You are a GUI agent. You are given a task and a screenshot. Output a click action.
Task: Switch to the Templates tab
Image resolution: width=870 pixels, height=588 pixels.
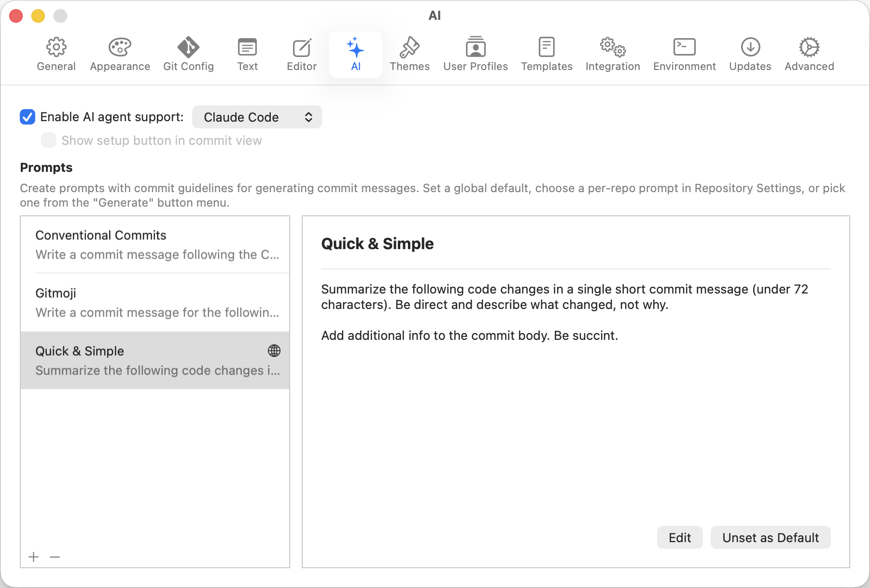pyautogui.click(x=547, y=53)
